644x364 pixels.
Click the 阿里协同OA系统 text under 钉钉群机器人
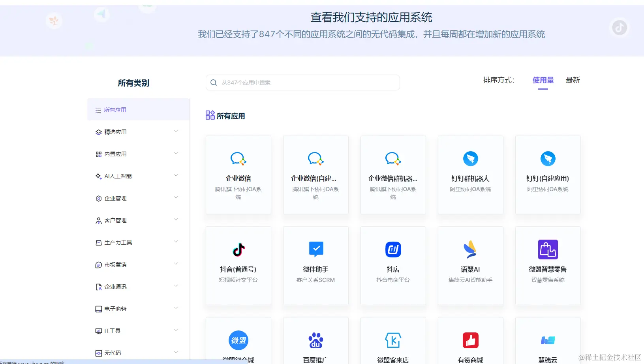(470, 190)
